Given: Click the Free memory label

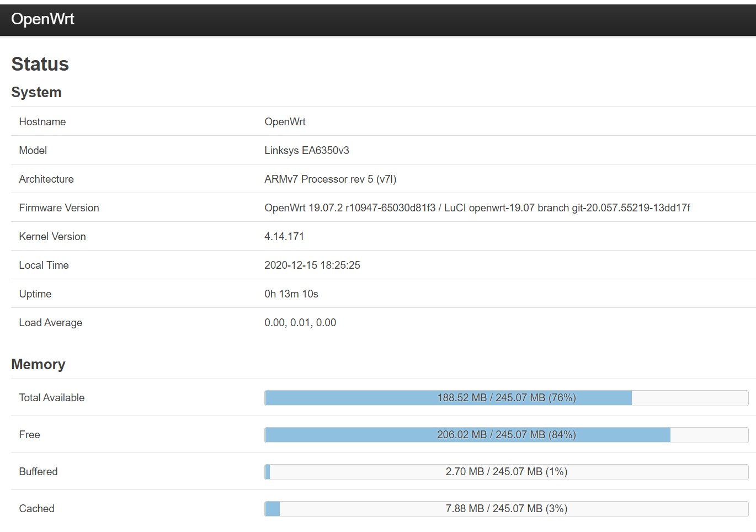Looking at the screenshot, I should [29, 435].
